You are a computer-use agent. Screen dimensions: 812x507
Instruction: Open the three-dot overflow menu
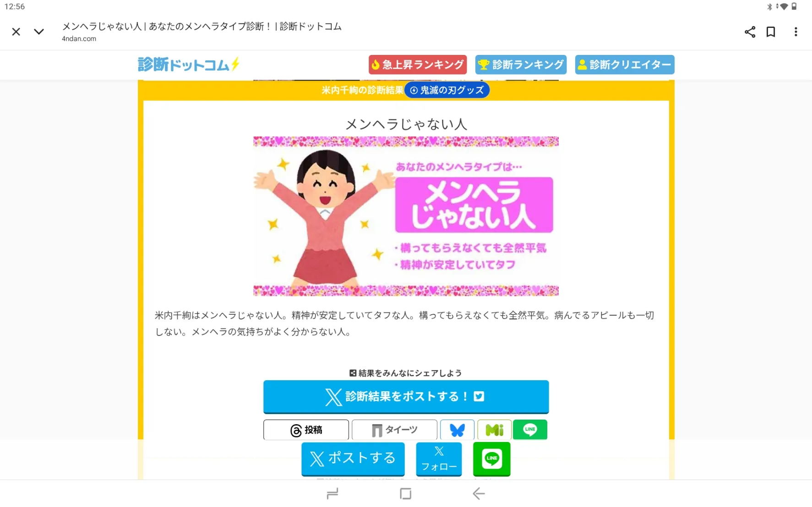(796, 32)
